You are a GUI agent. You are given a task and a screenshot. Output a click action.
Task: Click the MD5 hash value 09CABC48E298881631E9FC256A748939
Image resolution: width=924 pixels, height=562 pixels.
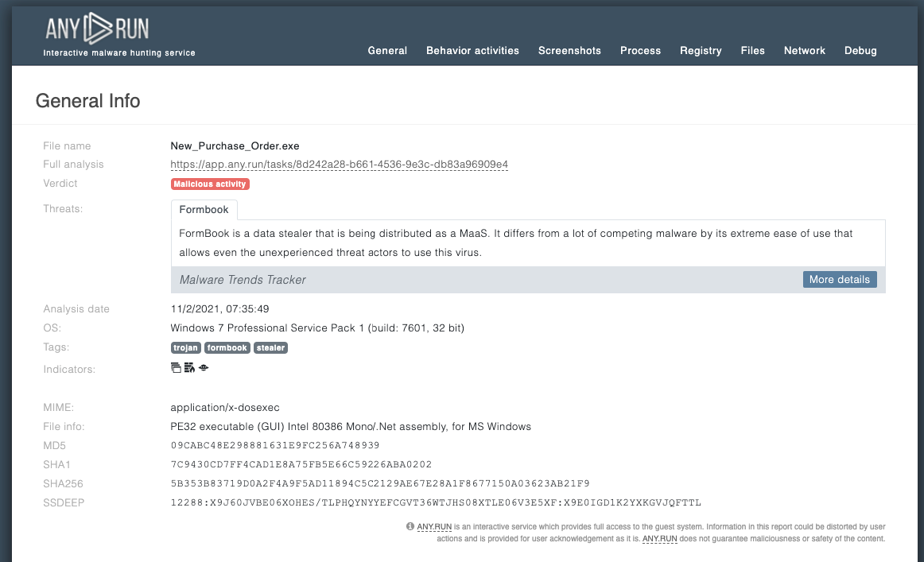pyautogui.click(x=275, y=445)
